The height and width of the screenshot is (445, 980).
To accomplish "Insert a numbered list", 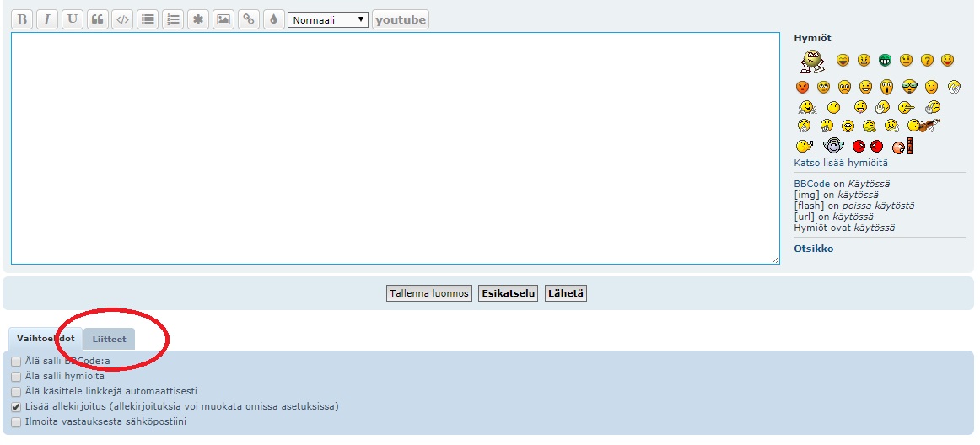I will pyautogui.click(x=173, y=19).
